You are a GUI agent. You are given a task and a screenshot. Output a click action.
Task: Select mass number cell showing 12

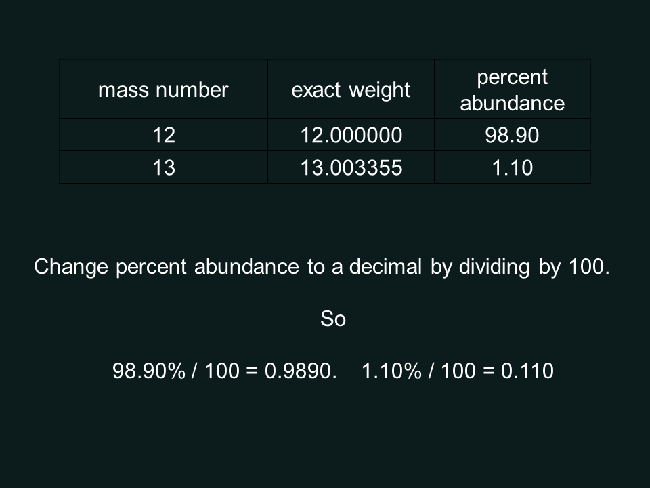163,135
